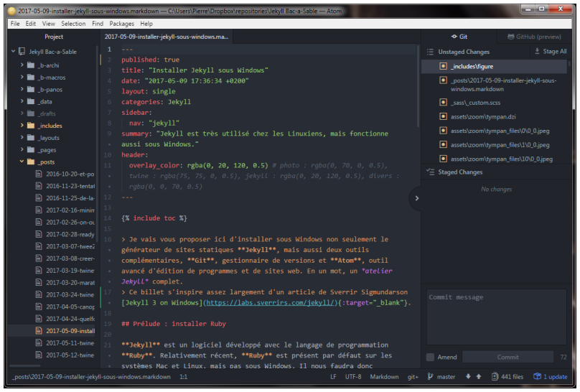Expand the _pages folder arrow
Image resolution: width=580 pixels, height=392 pixels.
(22, 150)
